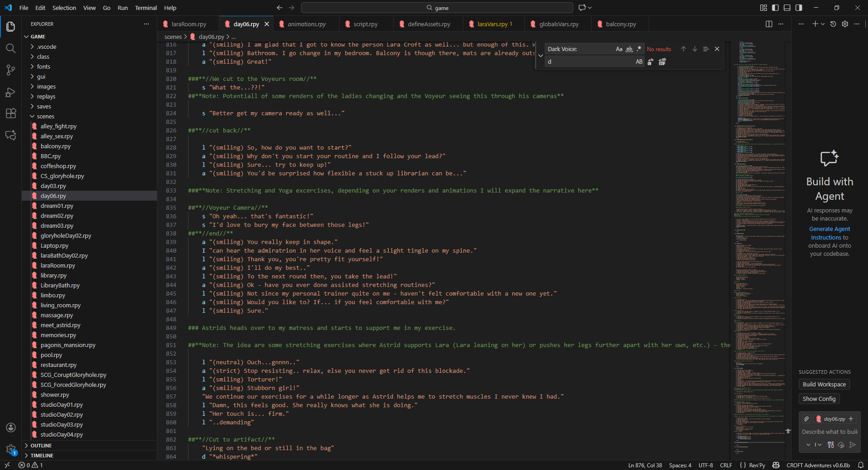Toggle Preserve Case in replace field

point(639,62)
